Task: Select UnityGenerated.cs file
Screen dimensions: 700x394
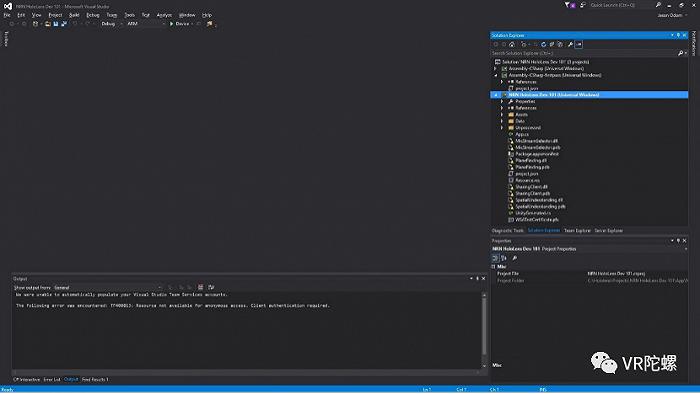Action: coord(533,213)
